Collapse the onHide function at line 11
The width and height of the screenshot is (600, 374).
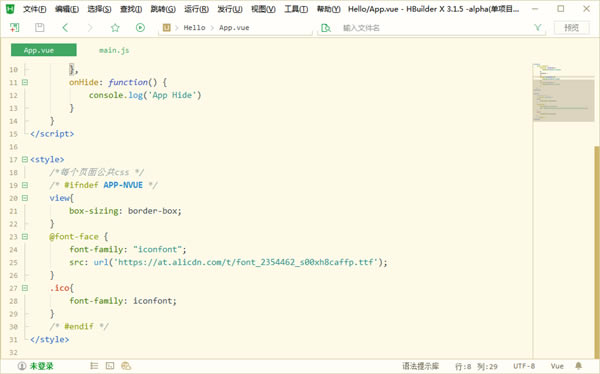25,82
